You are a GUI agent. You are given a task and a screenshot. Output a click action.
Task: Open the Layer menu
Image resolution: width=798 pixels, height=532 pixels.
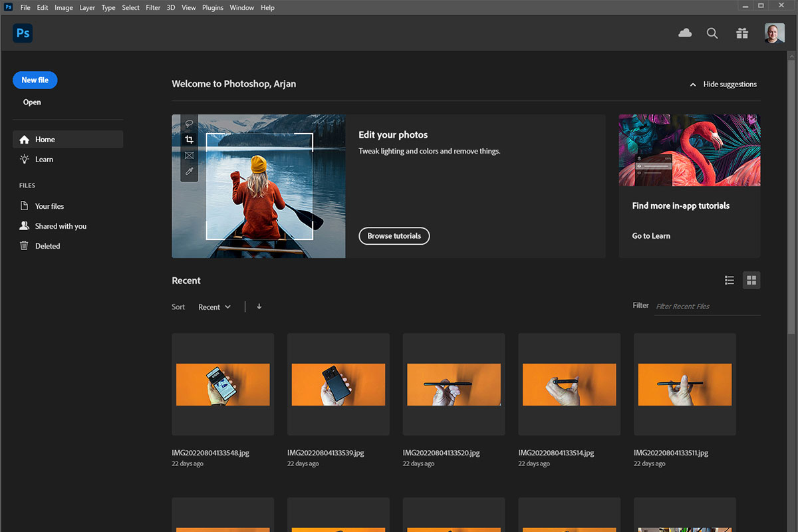(87, 7)
